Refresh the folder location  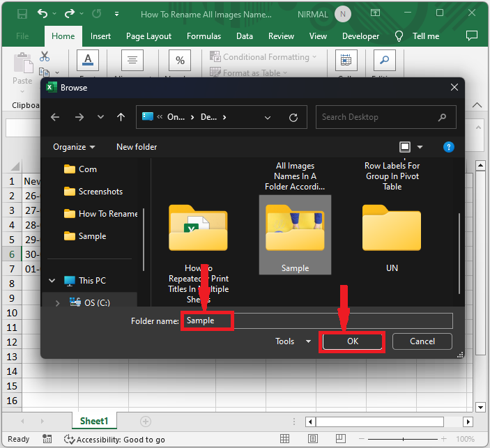(x=293, y=118)
